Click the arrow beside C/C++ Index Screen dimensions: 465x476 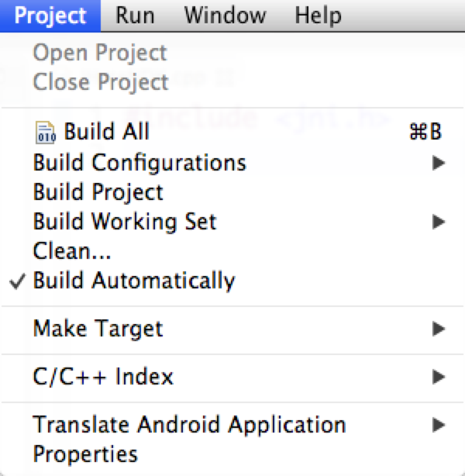pyautogui.click(x=439, y=378)
